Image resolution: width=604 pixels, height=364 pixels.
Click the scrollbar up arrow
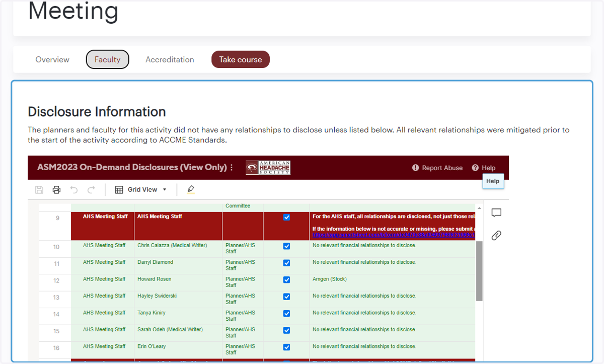coord(479,208)
